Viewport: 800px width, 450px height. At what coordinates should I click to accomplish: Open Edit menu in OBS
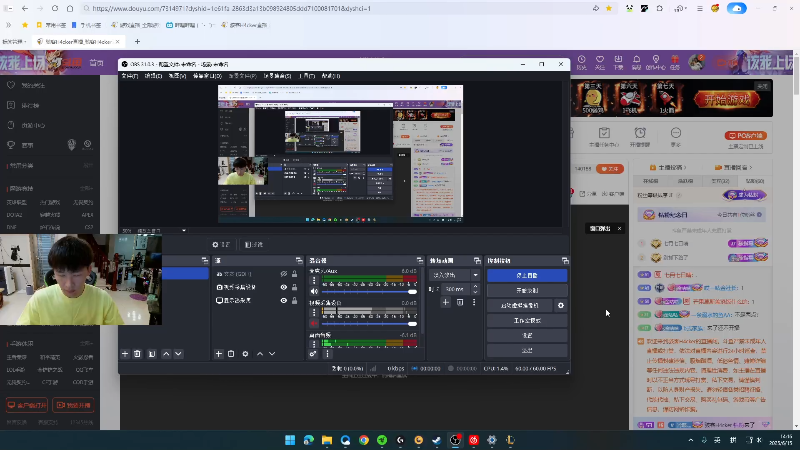coord(153,76)
